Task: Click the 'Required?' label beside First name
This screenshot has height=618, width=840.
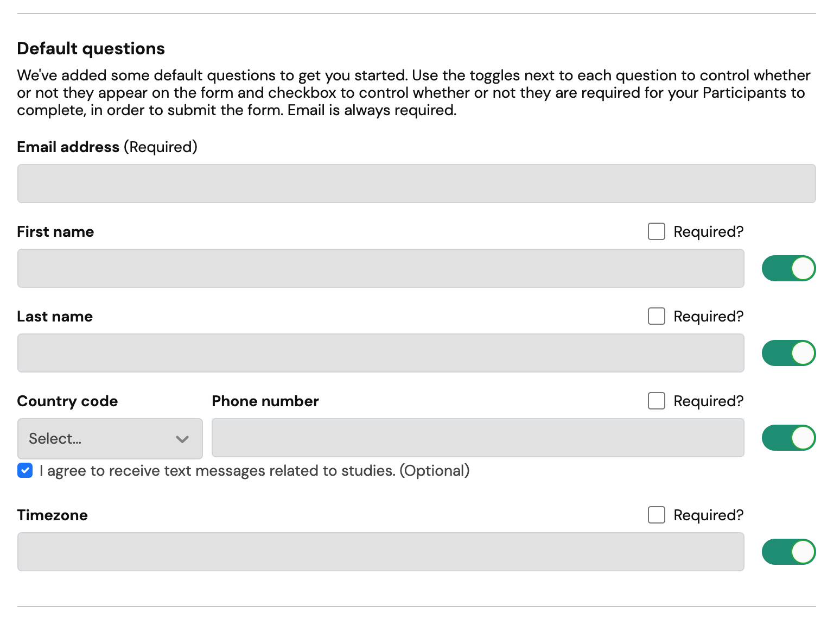Action: pos(708,231)
